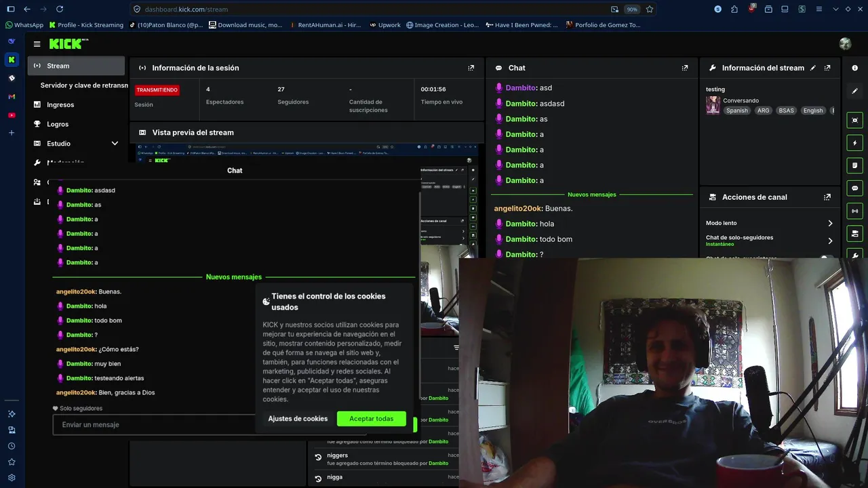Image resolution: width=868 pixels, height=488 pixels.
Task: Pop out the main Chat panel
Action: 685,68
